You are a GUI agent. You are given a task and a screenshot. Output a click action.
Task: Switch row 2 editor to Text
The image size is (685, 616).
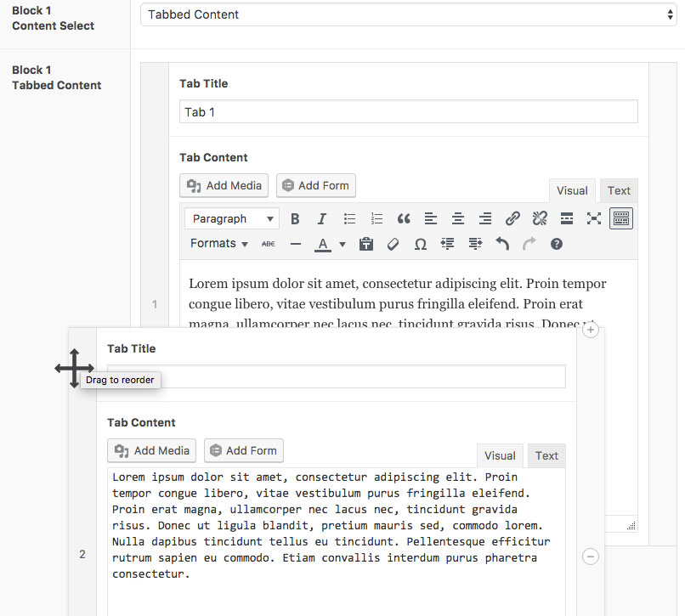(x=546, y=456)
